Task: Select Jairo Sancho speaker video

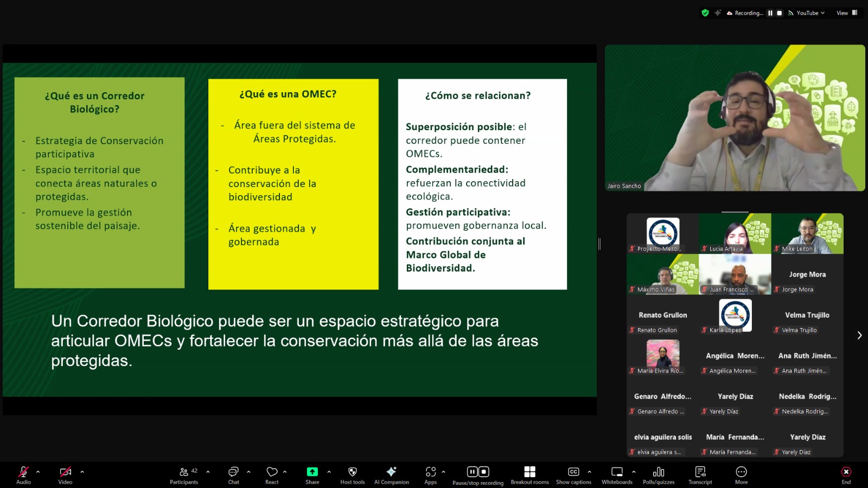Action: click(735, 118)
